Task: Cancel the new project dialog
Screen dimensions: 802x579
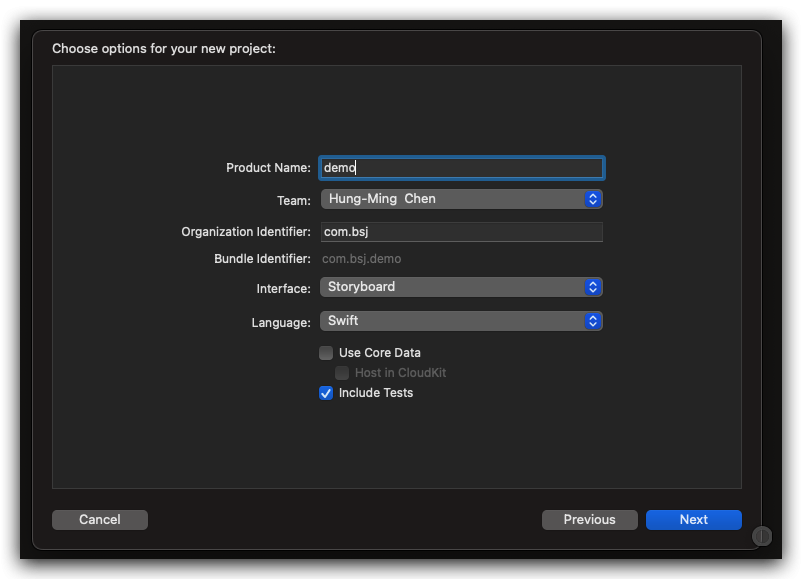Action: pos(100,520)
